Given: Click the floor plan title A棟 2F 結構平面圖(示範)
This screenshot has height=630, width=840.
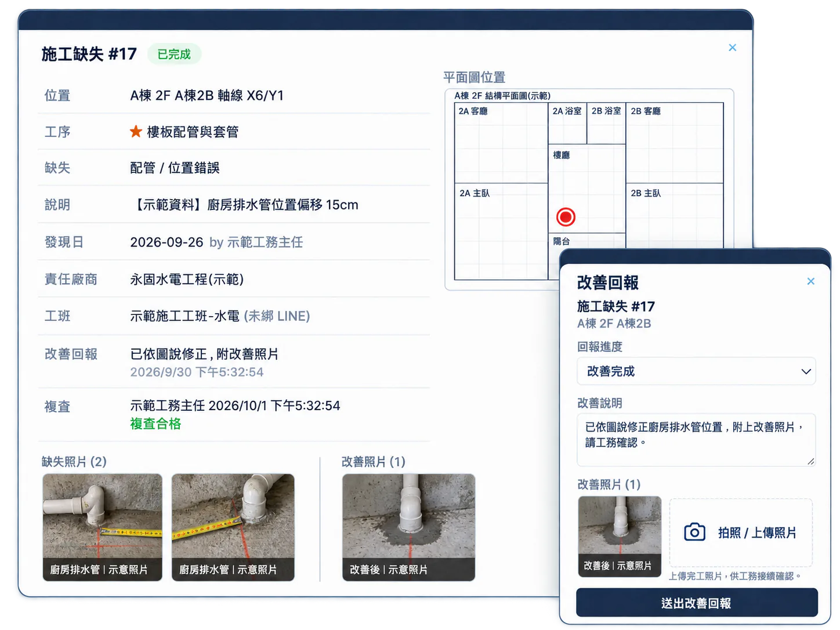Looking at the screenshot, I should [502, 96].
